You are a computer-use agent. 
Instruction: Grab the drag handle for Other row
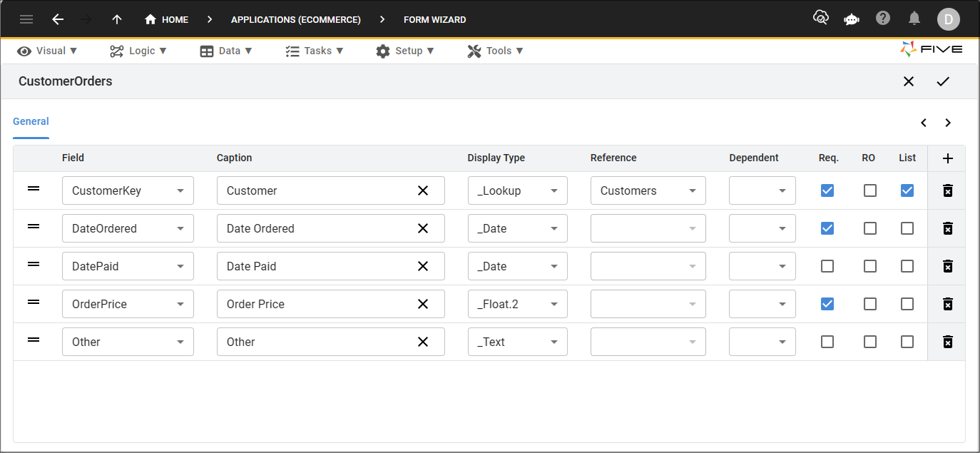click(34, 340)
